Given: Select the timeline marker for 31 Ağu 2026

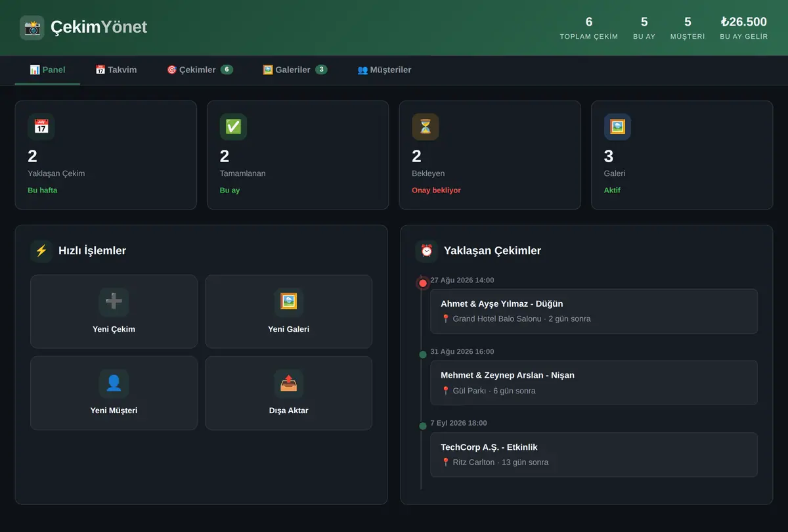Looking at the screenshot, I should [x=423, y=355].
